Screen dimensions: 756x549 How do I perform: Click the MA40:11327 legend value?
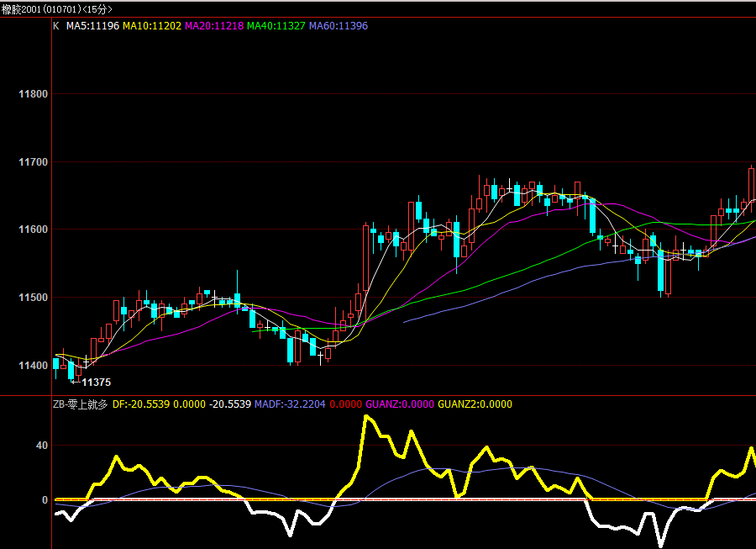pyautogui.click(x=276, y=26)
